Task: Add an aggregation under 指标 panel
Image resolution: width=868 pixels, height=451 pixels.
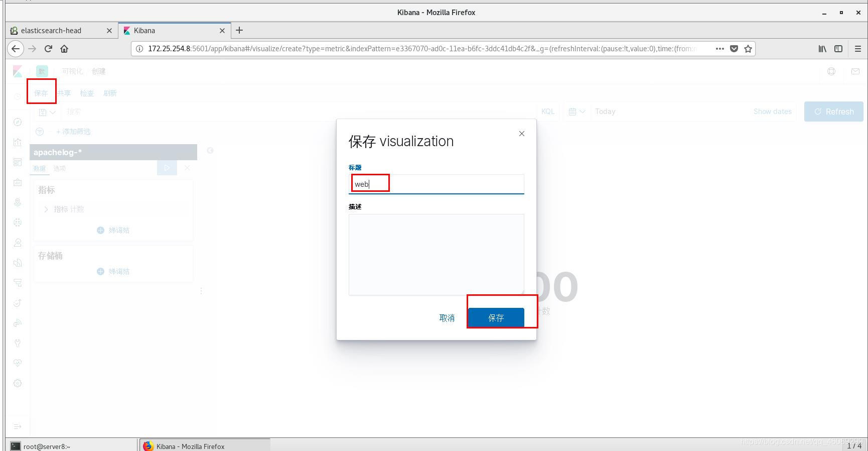Action: [113, 230]
